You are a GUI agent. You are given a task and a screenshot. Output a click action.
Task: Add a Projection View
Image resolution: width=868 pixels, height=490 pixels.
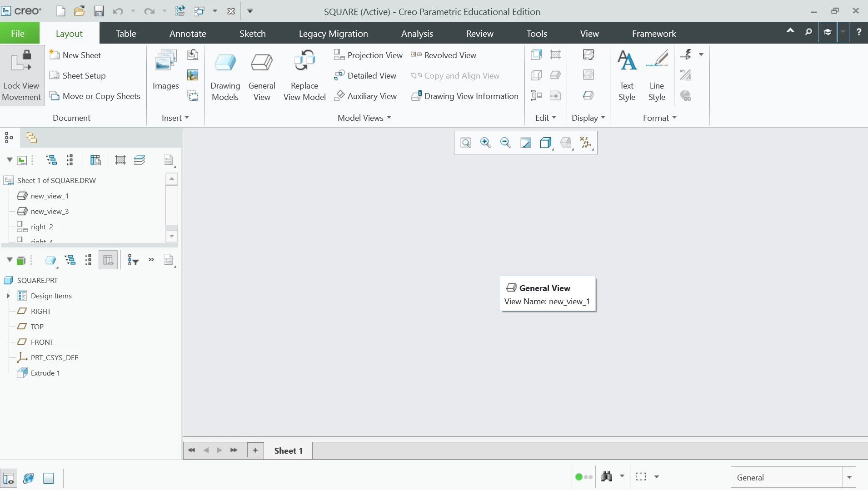point(368,55)
